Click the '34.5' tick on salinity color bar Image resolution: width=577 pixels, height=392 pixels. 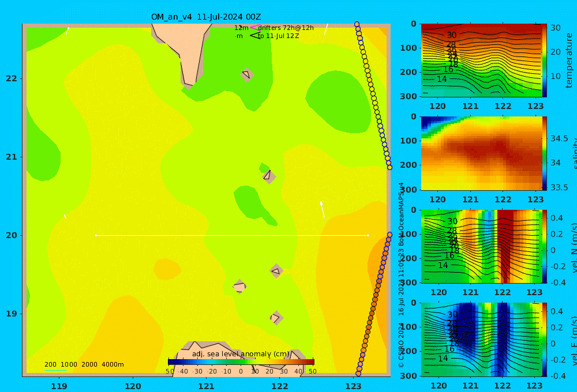[559, 138]
